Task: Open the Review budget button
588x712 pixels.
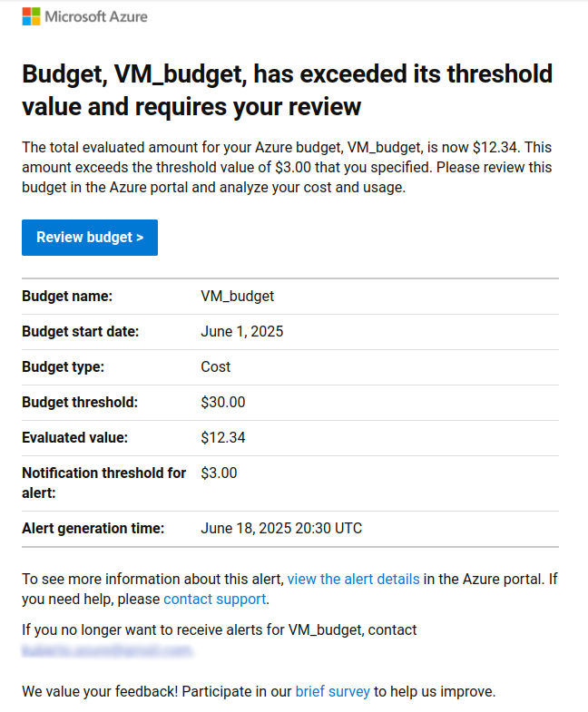Action: (x=90, y=238)
